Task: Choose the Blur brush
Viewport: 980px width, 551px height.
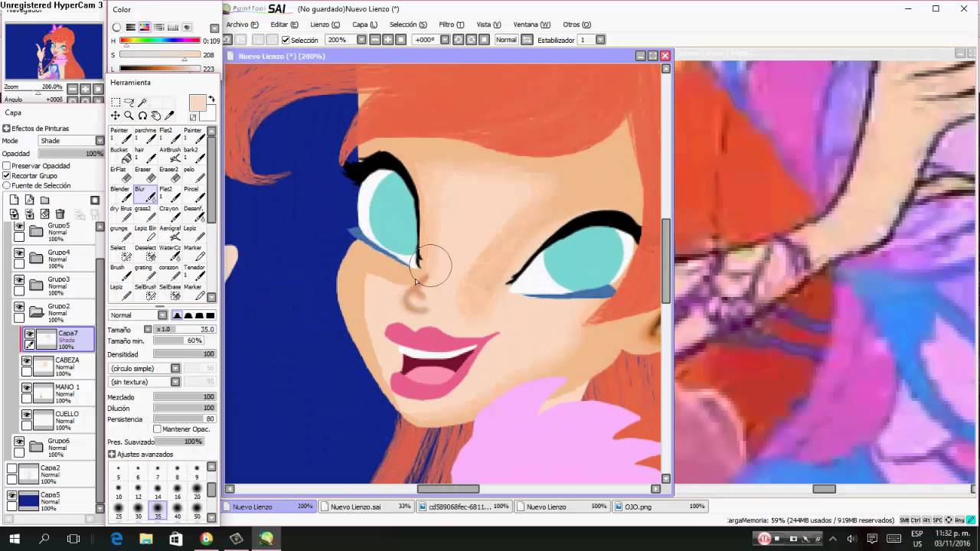Action: coord(145,194)
